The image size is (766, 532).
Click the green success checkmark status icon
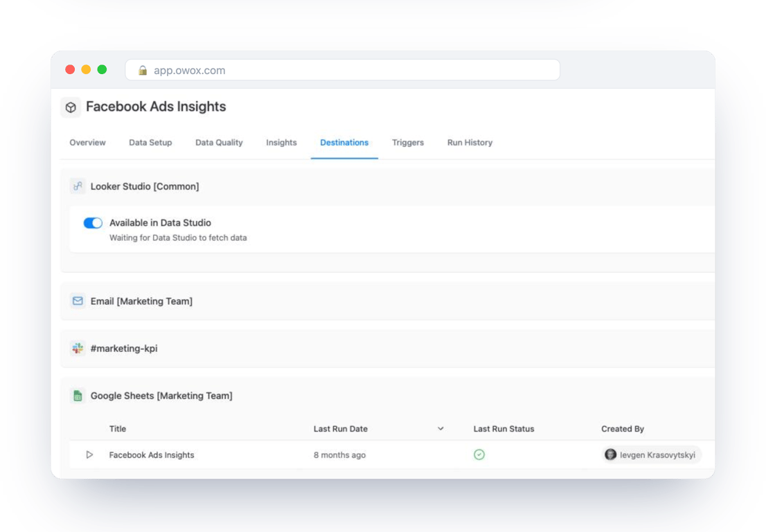coord(479,455)
